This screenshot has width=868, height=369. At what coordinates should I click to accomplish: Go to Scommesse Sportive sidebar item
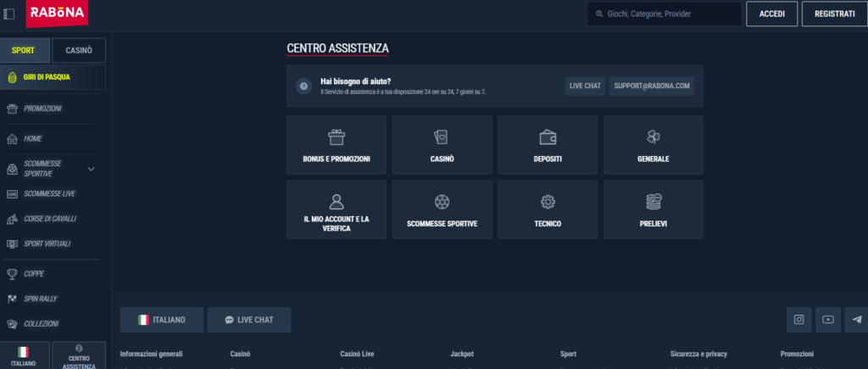click(50, 169)
